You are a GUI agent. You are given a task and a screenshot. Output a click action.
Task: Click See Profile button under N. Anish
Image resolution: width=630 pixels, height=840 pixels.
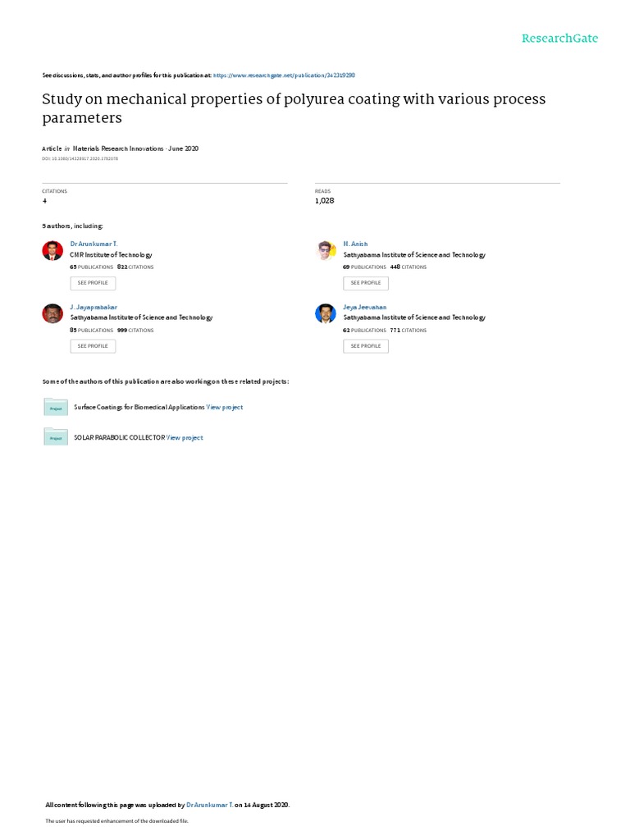coord(366,283)
